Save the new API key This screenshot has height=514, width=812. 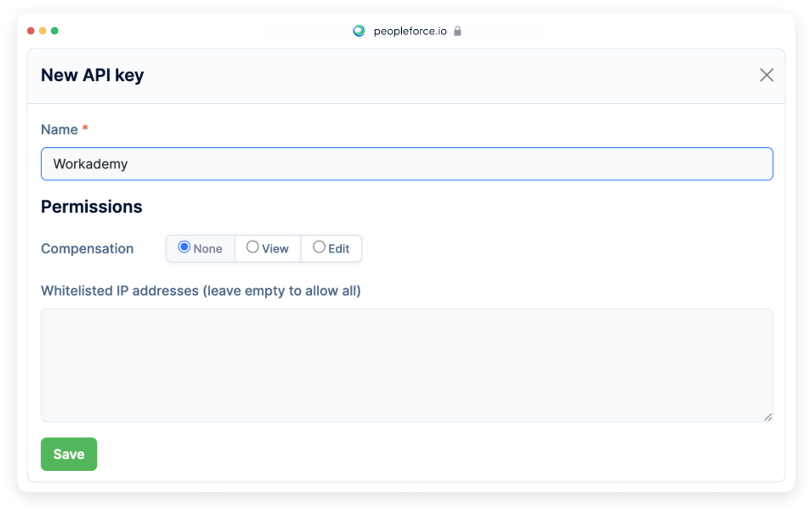coord(69,454)
